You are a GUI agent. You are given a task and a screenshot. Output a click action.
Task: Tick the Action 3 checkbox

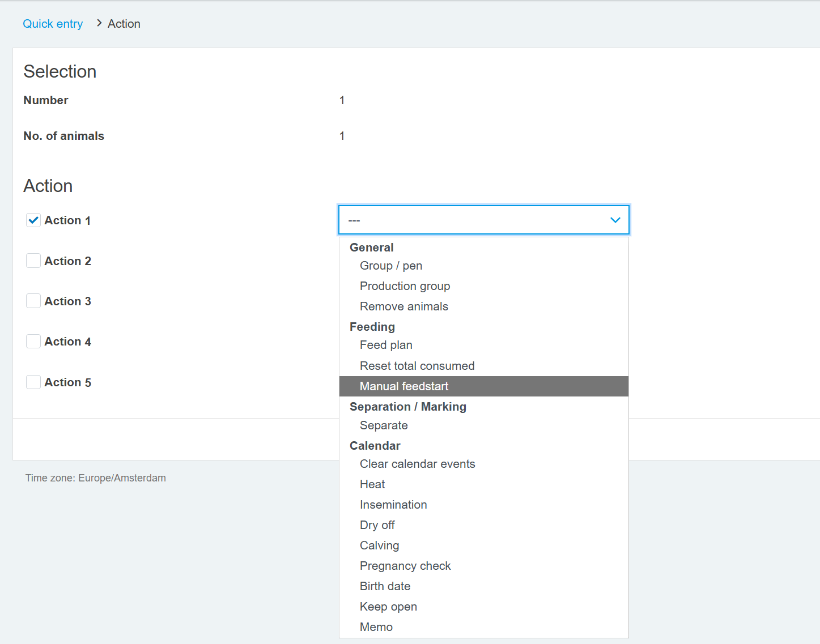(x=33, y=301)
